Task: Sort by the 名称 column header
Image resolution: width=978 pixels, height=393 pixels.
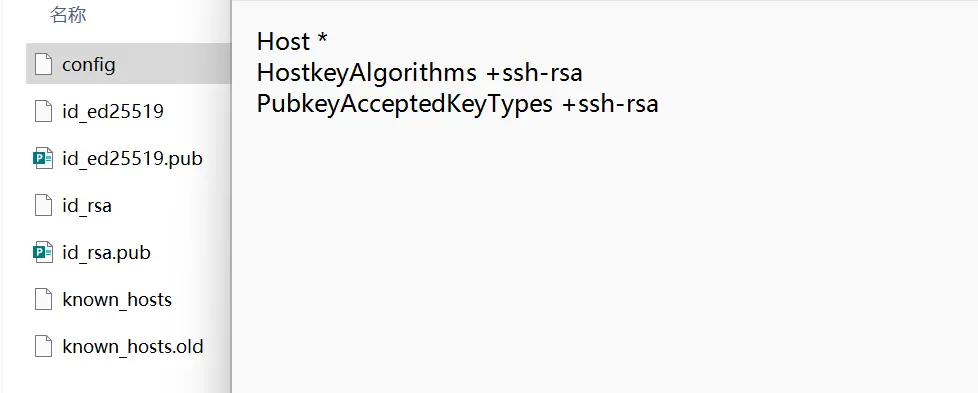Action: coord(68,15)
